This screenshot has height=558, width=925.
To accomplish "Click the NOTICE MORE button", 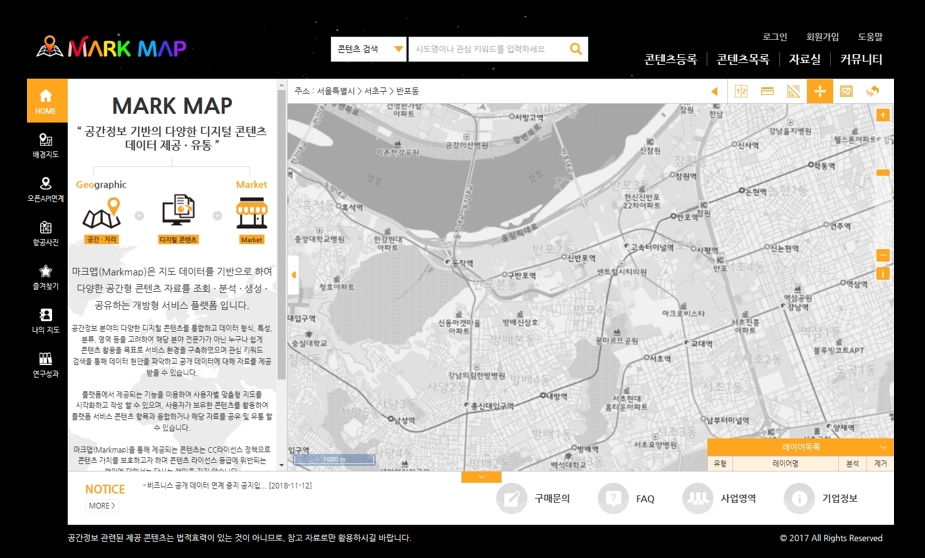I will pos(102,506).
